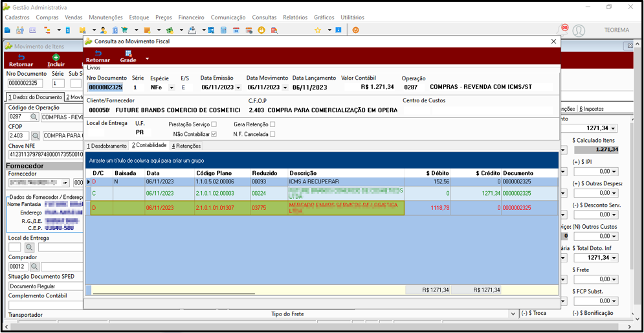This screenshot has height=333, width=644.
Task: Click the calendar 30 icon
Action: tap(236, 30)
